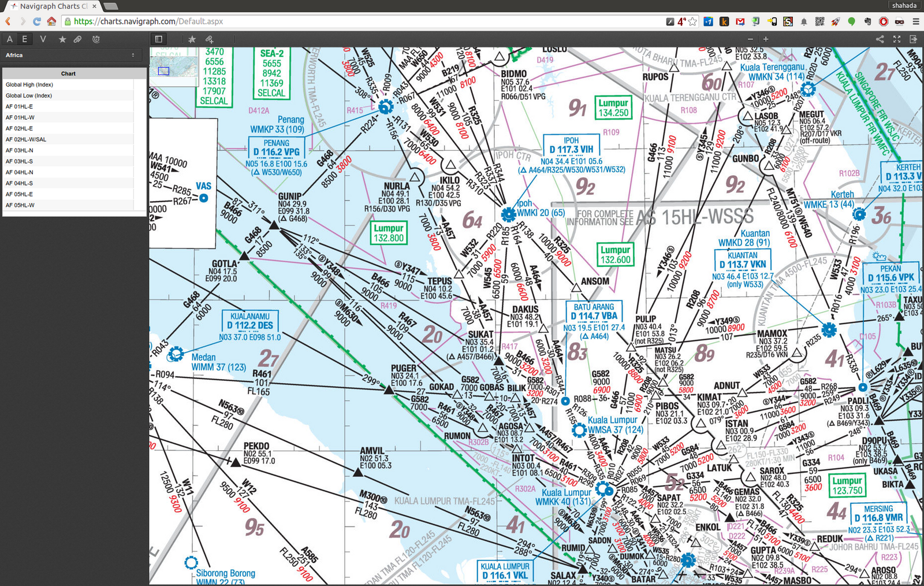The width and height of the screenshot is (924, 586).
Task: Click the logout exit icon
Action: click(913, 39)
